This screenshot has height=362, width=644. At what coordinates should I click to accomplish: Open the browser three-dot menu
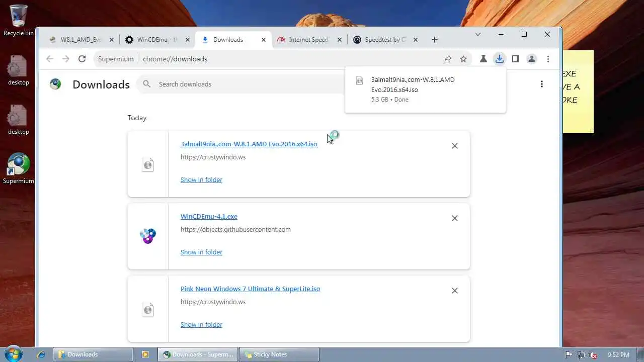(x=548, y=59)
